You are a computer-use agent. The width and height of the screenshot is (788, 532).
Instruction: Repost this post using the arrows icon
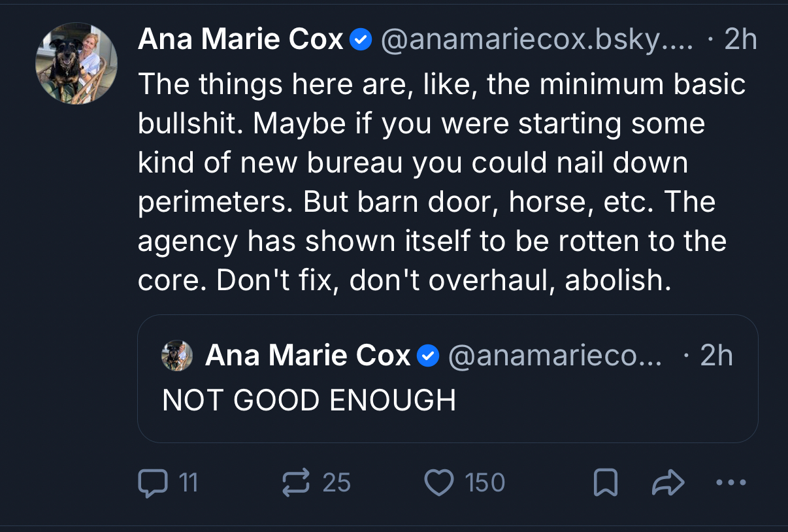point(294,483)
